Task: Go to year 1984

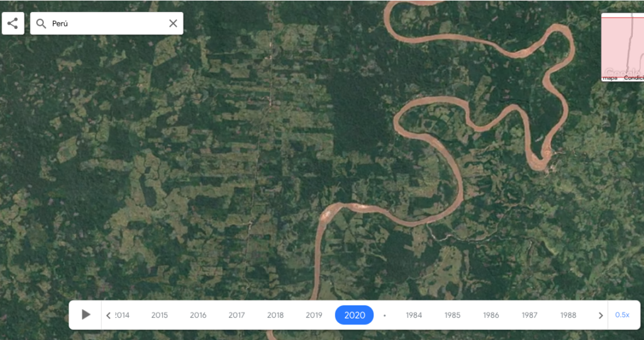Action: (414, 315)
